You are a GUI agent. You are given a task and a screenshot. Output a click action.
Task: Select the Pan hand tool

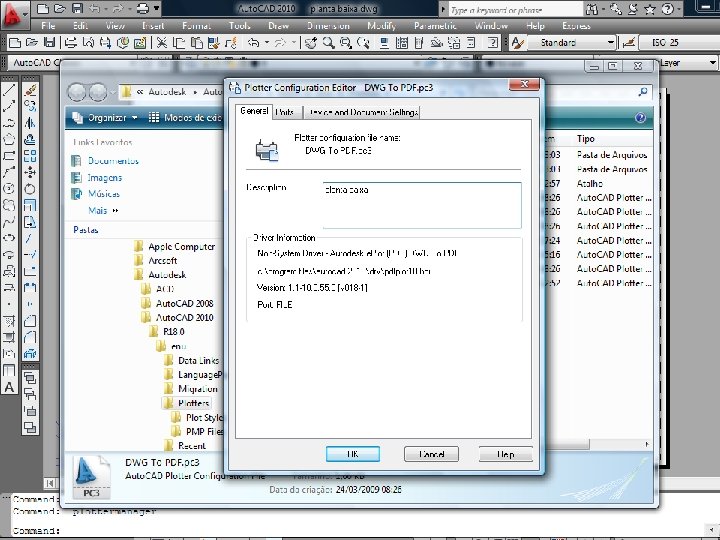click(311, 43)
